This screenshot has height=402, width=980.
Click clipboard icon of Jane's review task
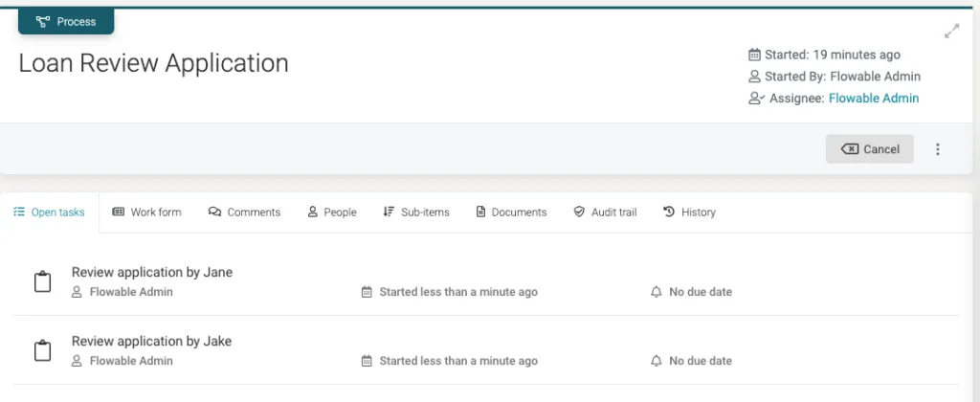[42, 282]
